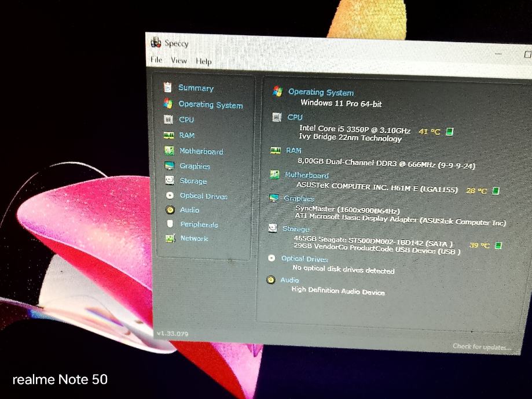Open the File menu
This screenshot has height=399, width=532.
pos(156,60)
